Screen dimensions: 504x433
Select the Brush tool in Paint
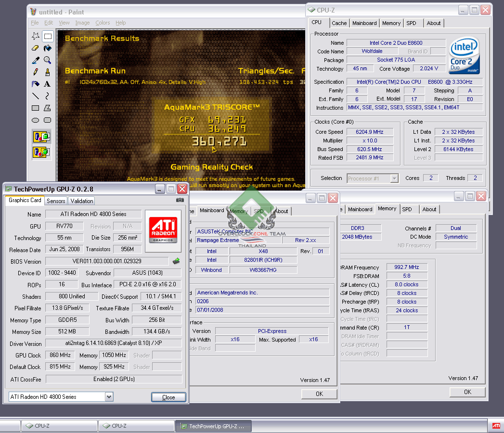tap(48, 72)
